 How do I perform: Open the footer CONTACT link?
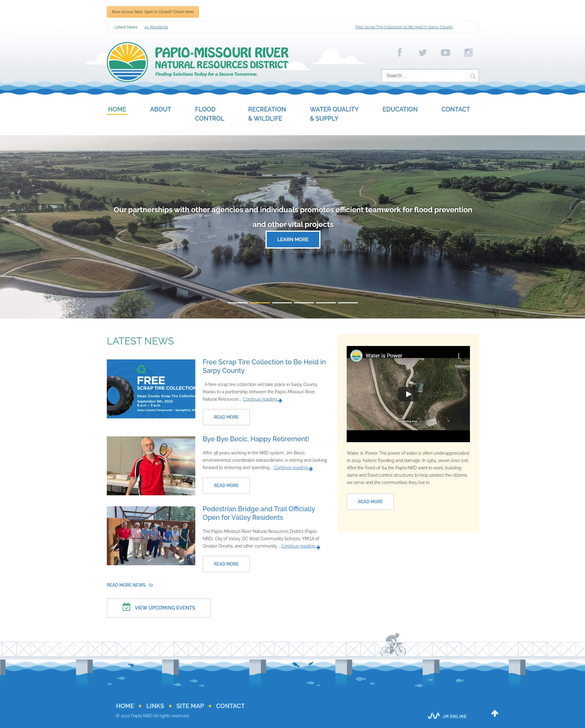pyautogui.click(x=230, y=706)
